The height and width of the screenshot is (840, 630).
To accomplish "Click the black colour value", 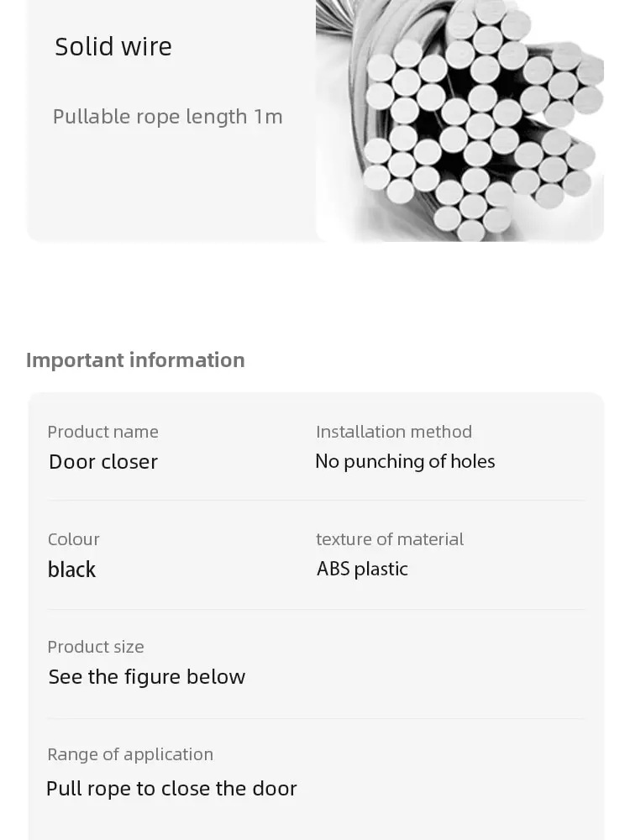I will click(71, 570).
